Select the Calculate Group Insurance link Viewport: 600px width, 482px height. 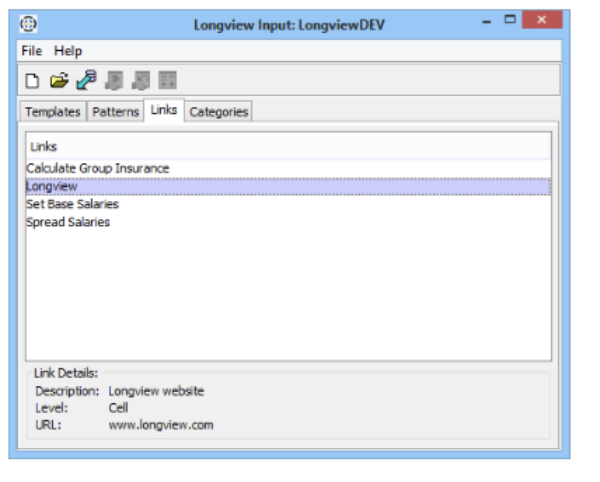(x=98, y=168)
